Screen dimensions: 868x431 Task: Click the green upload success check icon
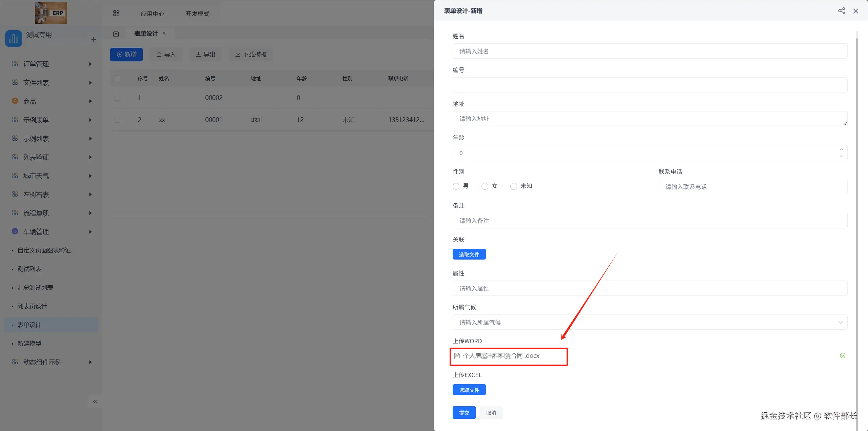pos(842,355)
